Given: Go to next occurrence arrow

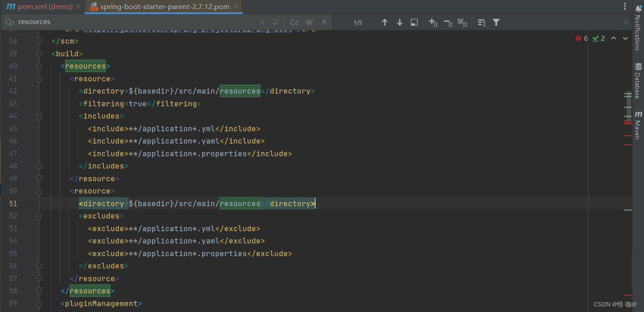Looking at the screenshot, I should point(400,22).
